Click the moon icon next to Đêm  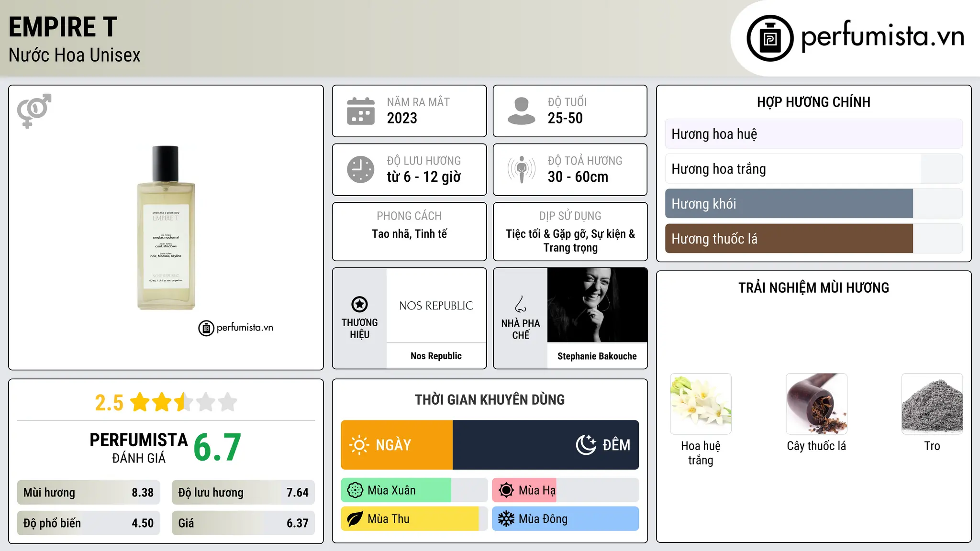pyautogui.click(x=586, y=445)
